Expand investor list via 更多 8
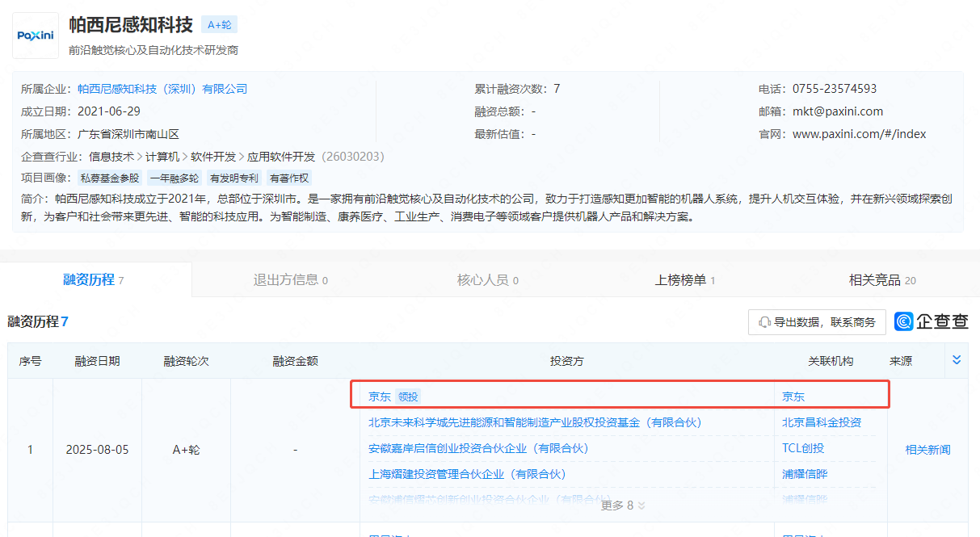Image resolution: width=980 pixels, height=537 pixels. pos(623,506)
